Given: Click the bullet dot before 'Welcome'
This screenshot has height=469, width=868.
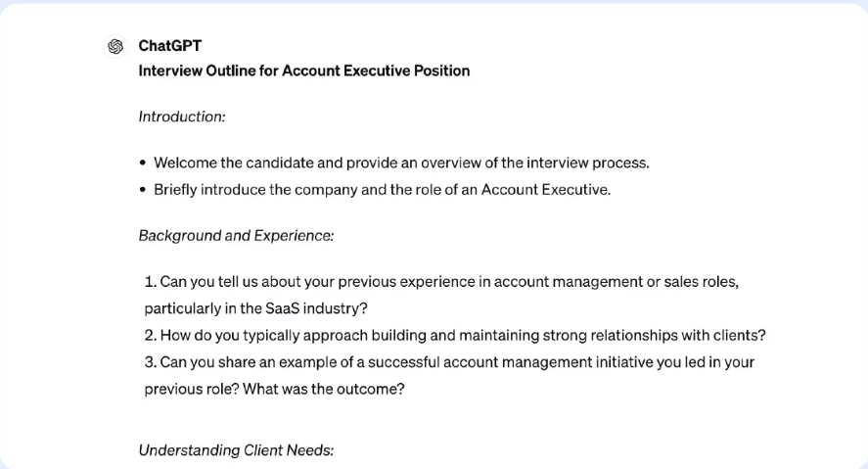Looking at the screenshot, I should tap(143, 164).
